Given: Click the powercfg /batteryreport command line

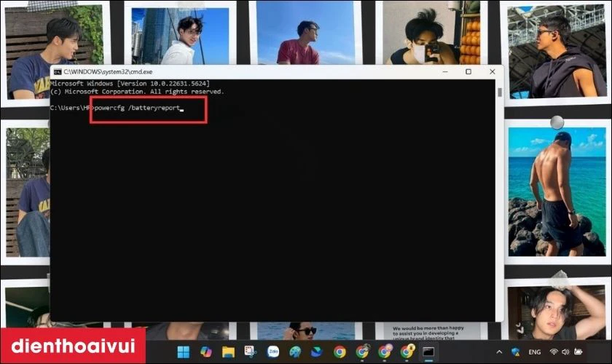Looking at the screenshot, I should (138, 108).
